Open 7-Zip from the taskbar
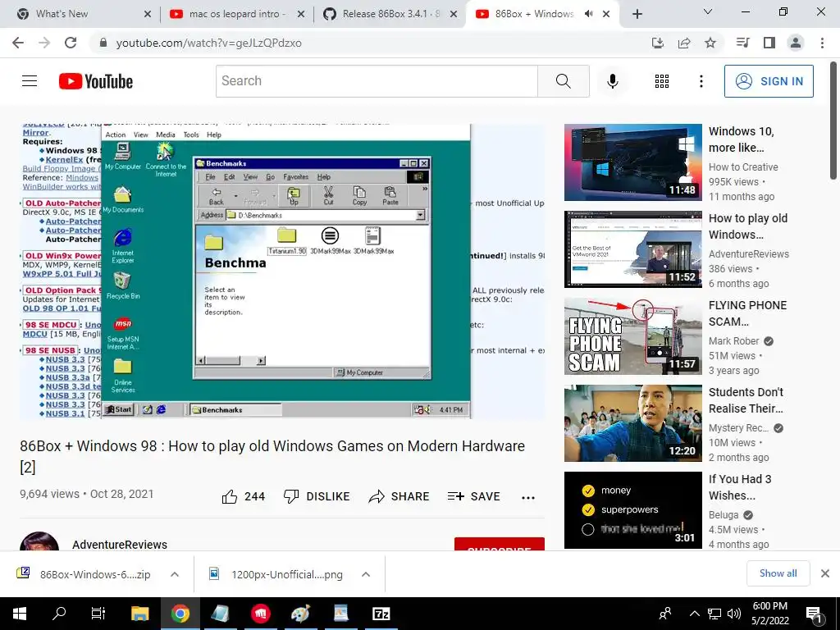This screenshot has width=840, height=630. tap(381, 614)
